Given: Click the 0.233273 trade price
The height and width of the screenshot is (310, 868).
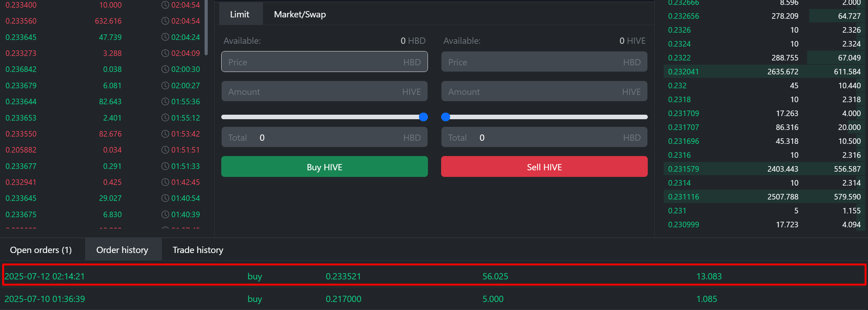Looking at the screenshot, I should (21, 53).
